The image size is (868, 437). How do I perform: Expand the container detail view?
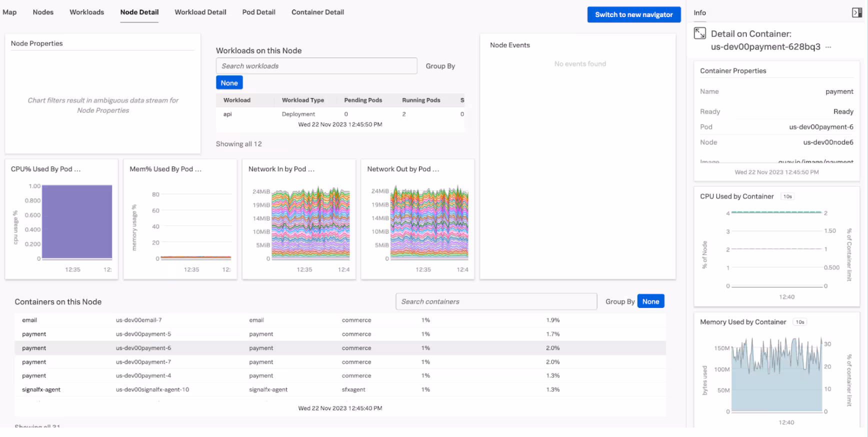[x=700, y=33]
